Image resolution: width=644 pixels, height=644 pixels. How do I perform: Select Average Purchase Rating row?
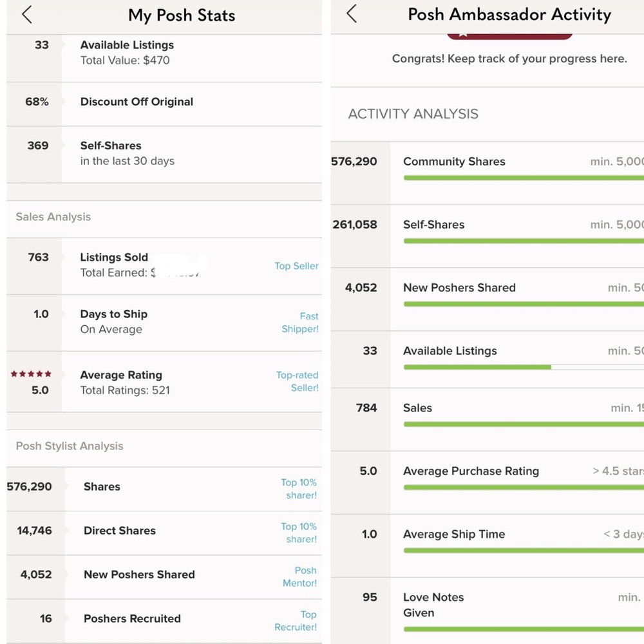[488, 482]
